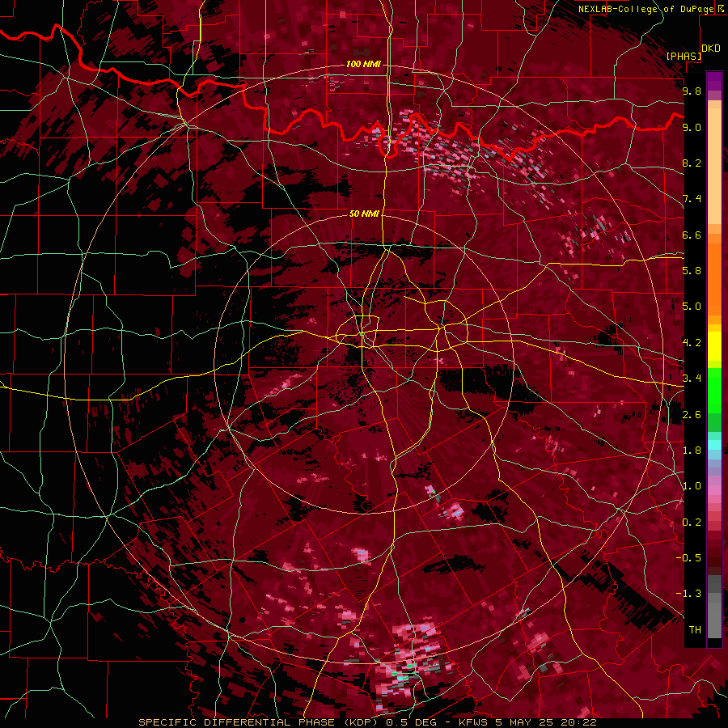The width and height of the screenshot is (728, 728).
Task: Click the OKD label above the color scale
Action: click(x=711, y=49)
